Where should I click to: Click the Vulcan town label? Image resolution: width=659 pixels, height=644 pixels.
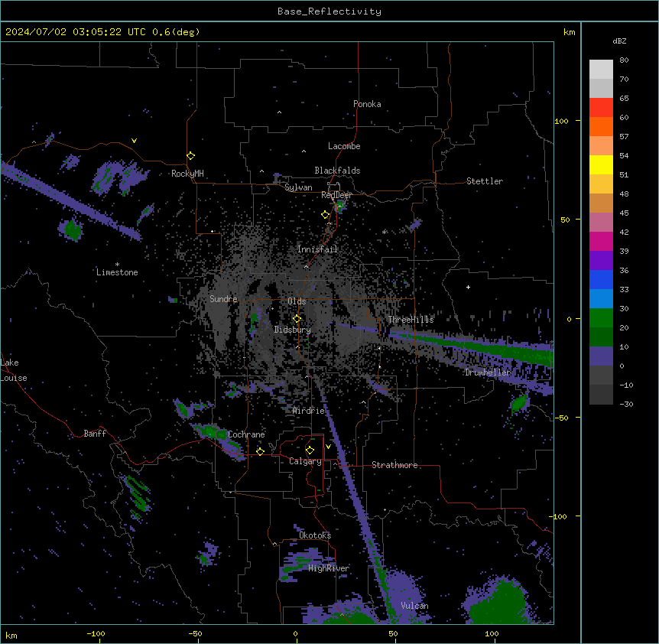(x=414, y=606)
